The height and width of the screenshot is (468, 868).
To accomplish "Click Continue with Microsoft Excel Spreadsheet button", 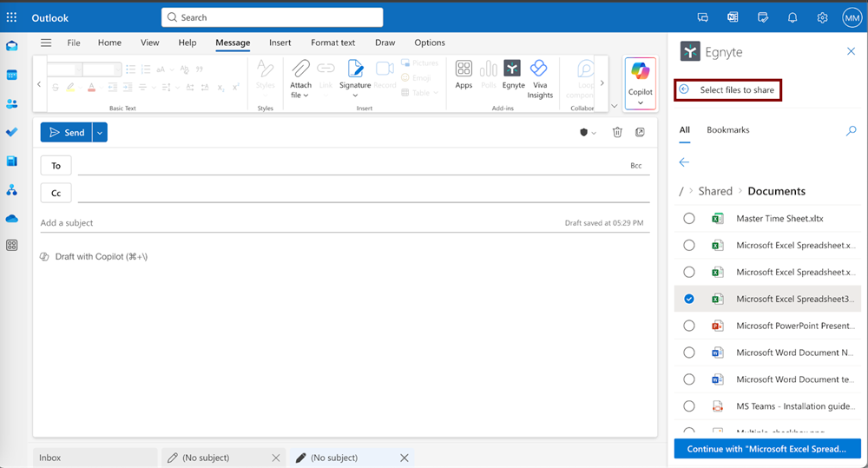I will [x=766, y=449].
